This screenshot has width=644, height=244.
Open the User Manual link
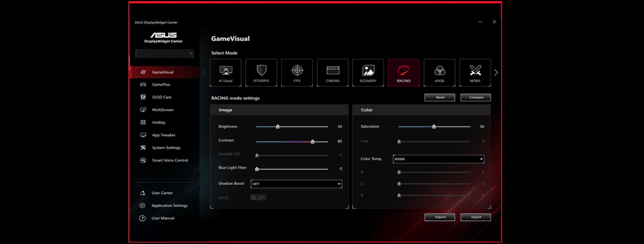tap(163, 218)
